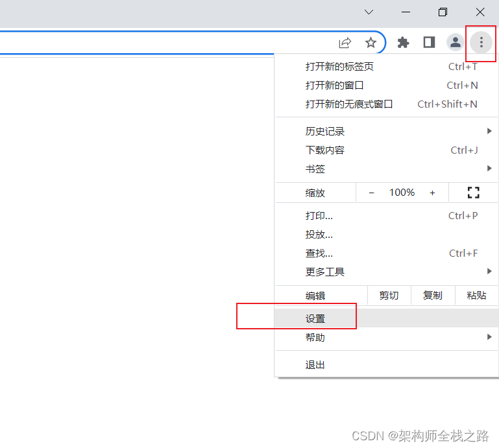Click the 复制 button

(433, 296)
